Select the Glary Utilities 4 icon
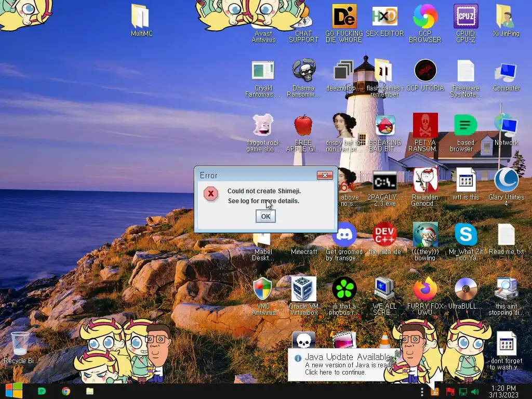The image size is (532, 399). pos(506,180)
